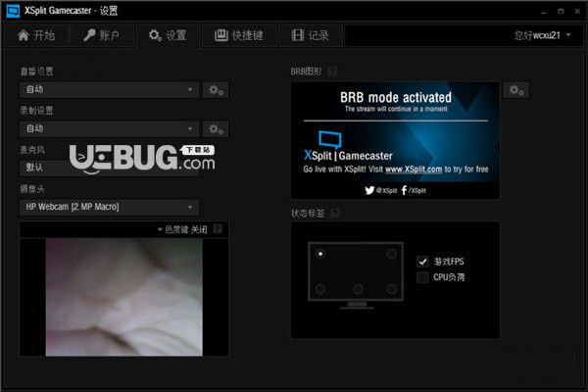The height and width of the screenshot is (392, 588).
Task: Select the 设置 settings tab
Action: (x=168, y=35)
